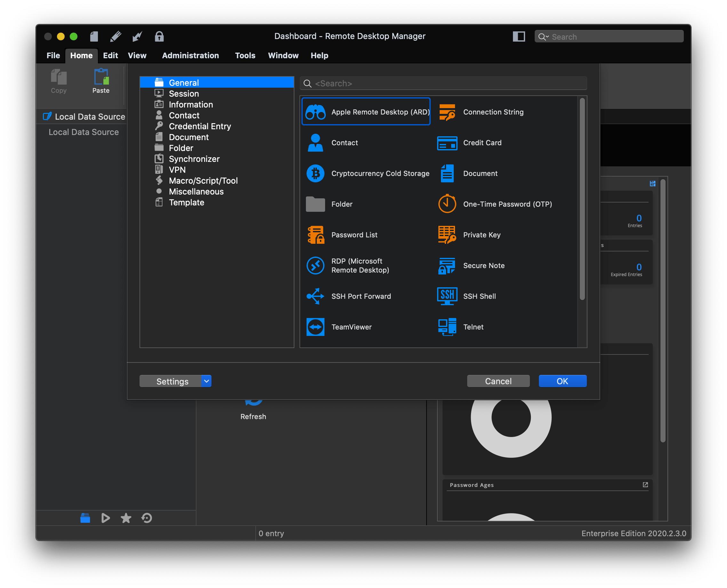Click the Paste ribbon button

pyautogui.click(x=101, y=81)
